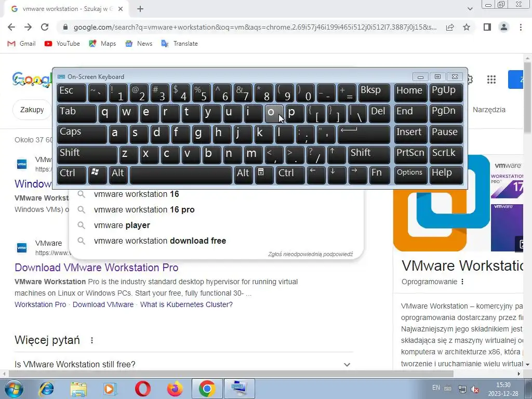Screen dimensions: 532x399
Task: Click the space bar key
Action: coord(181,176)
